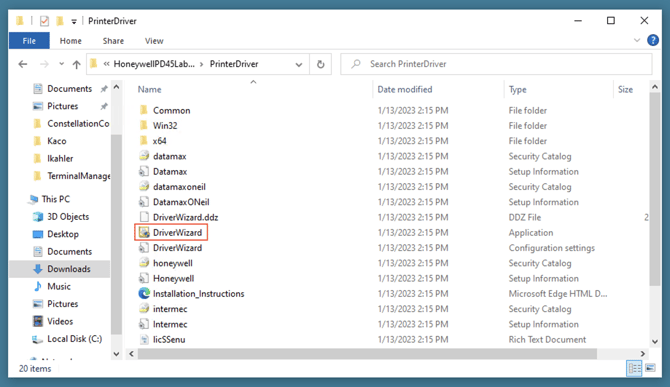670x387 pixels.
Task: Expand the ribbon with the chevron
Action: pyautogui.click(x=637, y=40)
